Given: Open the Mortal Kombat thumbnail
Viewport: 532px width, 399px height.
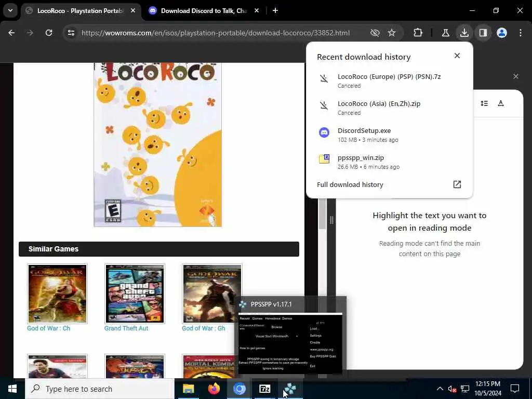Looking at the screenshot, I should click(x=209, y=366).
